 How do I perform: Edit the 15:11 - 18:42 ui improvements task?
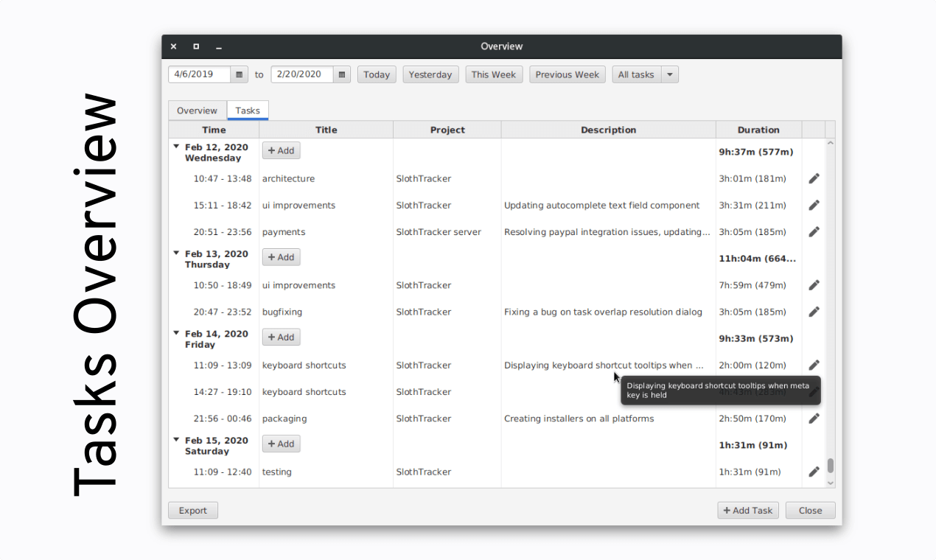[814, 205]
